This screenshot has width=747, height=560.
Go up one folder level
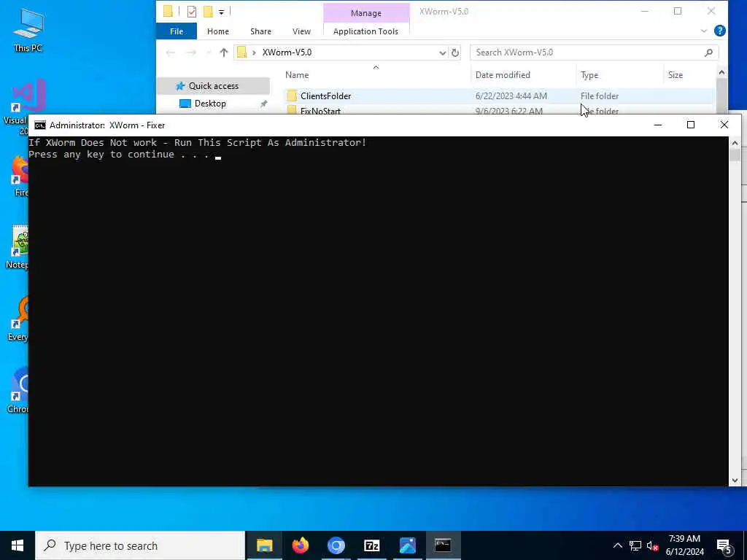pos(223,52)
